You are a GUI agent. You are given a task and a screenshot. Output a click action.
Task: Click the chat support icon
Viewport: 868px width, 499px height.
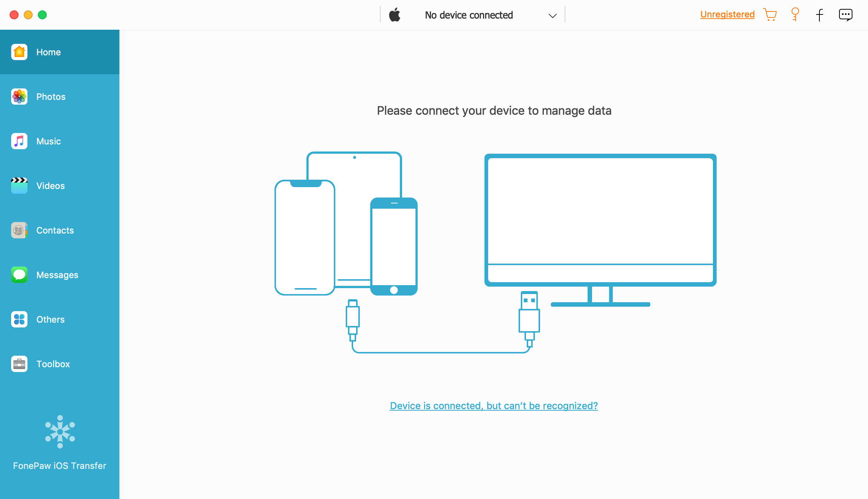click(x=845, y=14)
